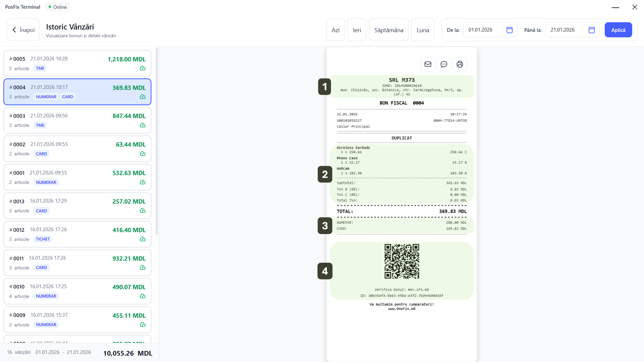644x362 pixels.
Task: Filter sales by Azi
Action: [335, 30]
